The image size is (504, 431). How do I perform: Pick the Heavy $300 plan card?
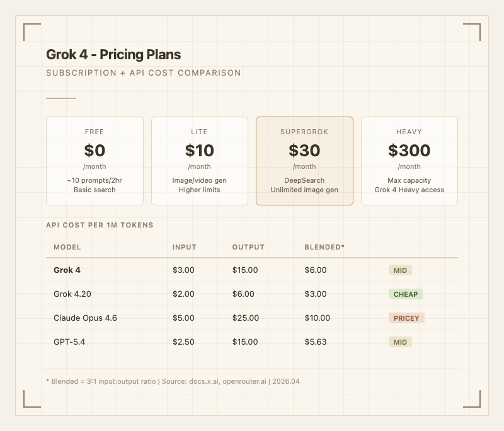[409, 161]
